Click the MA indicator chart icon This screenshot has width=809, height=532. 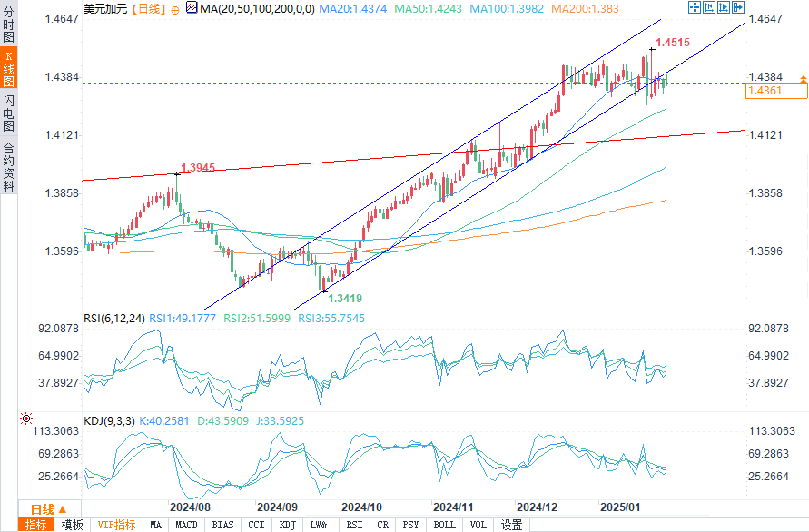point(192,7)
